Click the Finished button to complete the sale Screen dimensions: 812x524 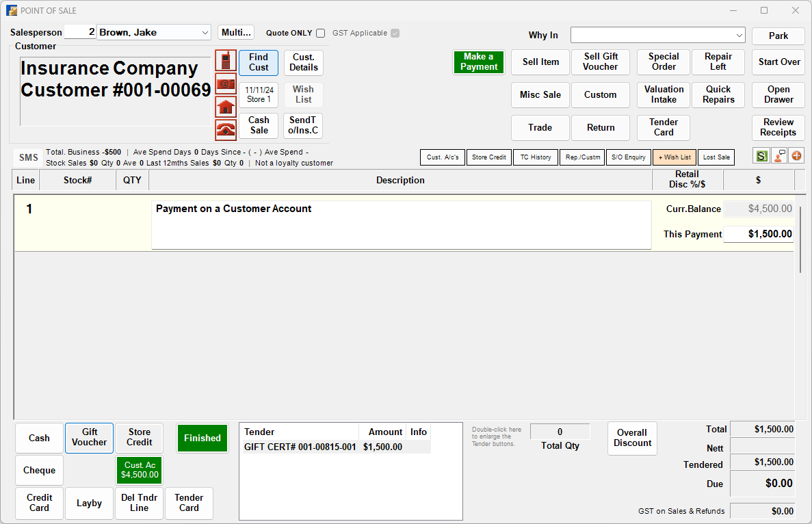coord(202,438)
